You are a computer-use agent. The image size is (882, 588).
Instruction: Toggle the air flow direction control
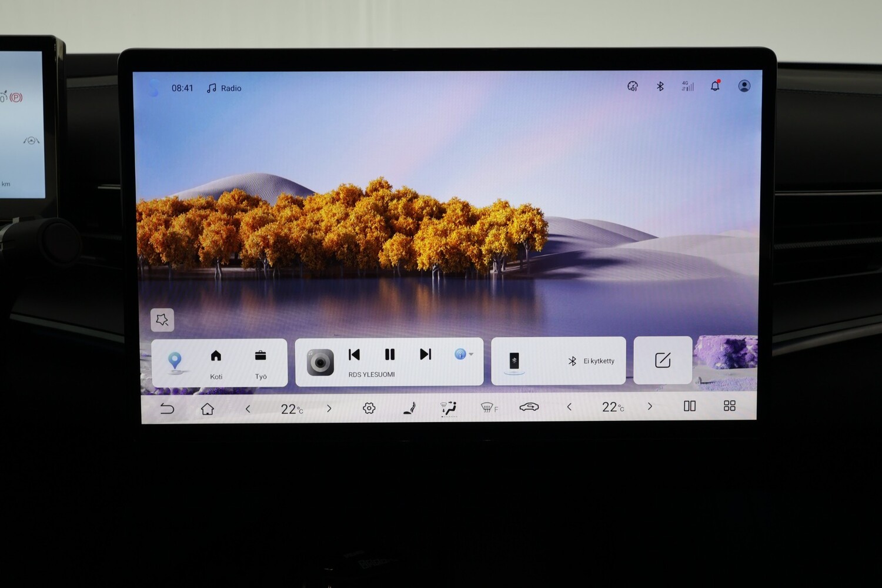(449, 407)
